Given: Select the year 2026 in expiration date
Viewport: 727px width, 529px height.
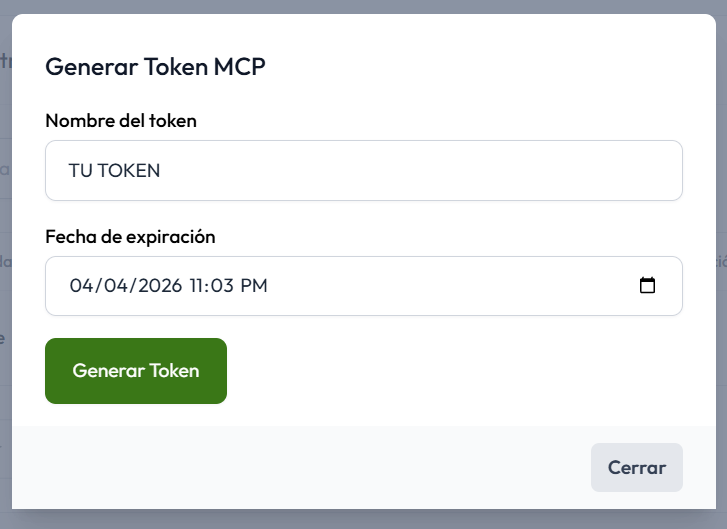Looking at the screenshot, I should click(x=153, y=286).
